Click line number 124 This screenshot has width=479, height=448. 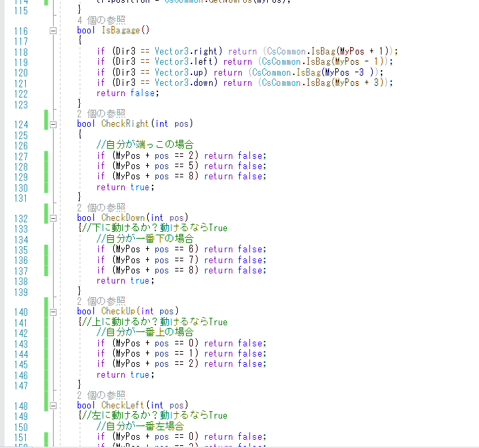[21, 125]
